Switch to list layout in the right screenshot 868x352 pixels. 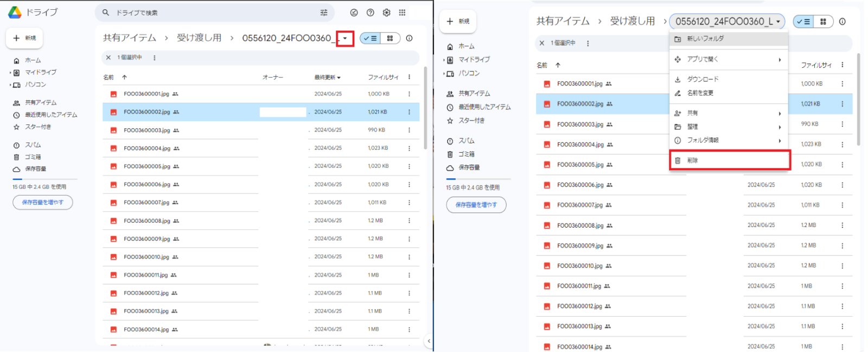[803, 22]
